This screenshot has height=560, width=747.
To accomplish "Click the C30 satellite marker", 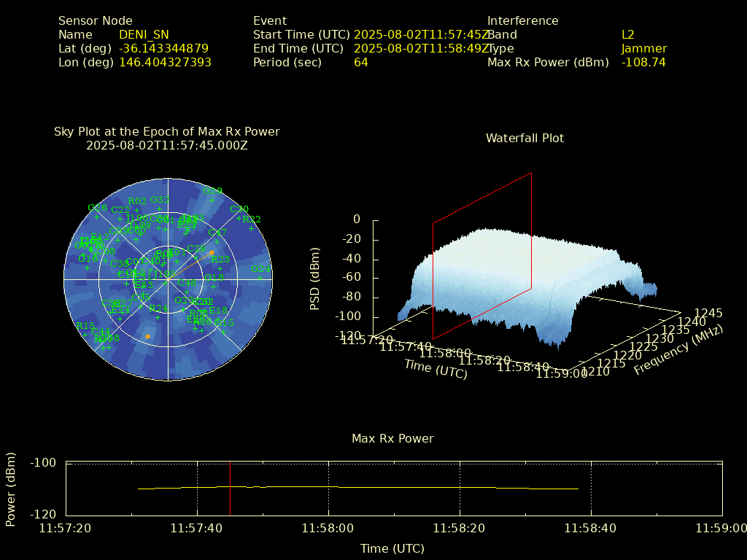I will [x=239, y=209].
